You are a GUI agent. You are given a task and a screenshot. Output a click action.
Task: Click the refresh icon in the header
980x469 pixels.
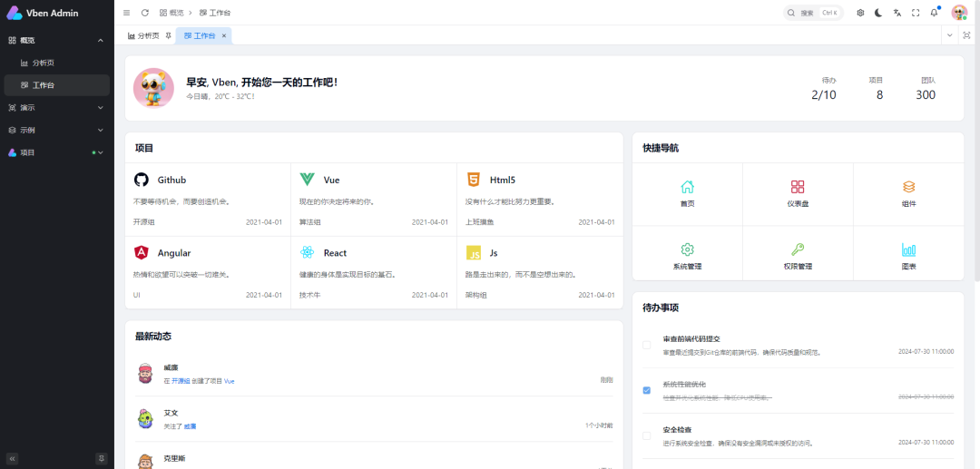click(x=145, y=13)
